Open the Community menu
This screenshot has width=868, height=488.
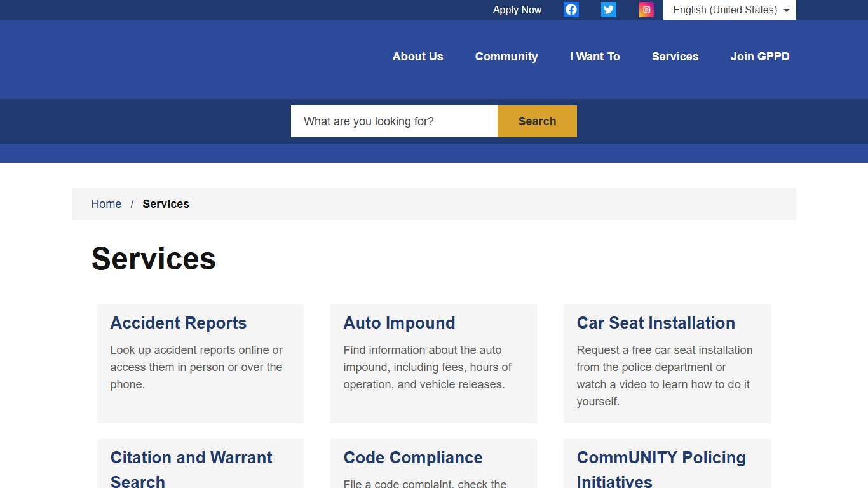506,57
